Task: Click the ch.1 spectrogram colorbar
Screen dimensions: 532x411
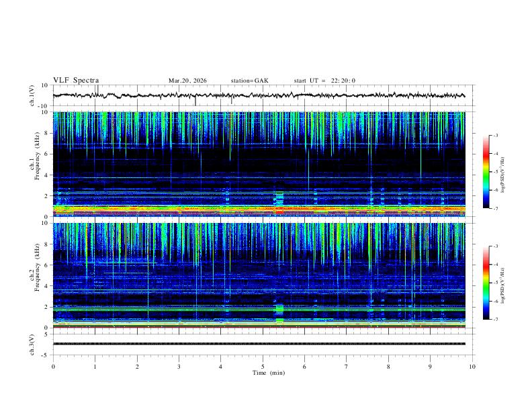Action: [486, 172]
